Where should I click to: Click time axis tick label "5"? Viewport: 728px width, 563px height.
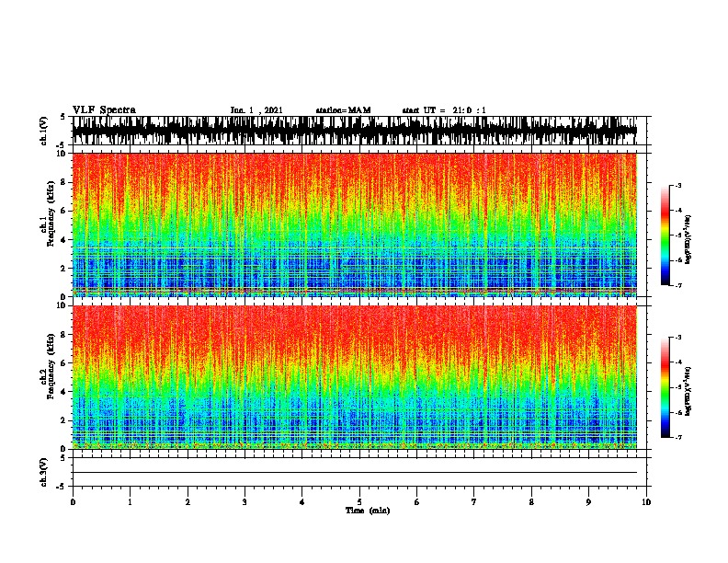pyautogui.click(x=359, y=502)
